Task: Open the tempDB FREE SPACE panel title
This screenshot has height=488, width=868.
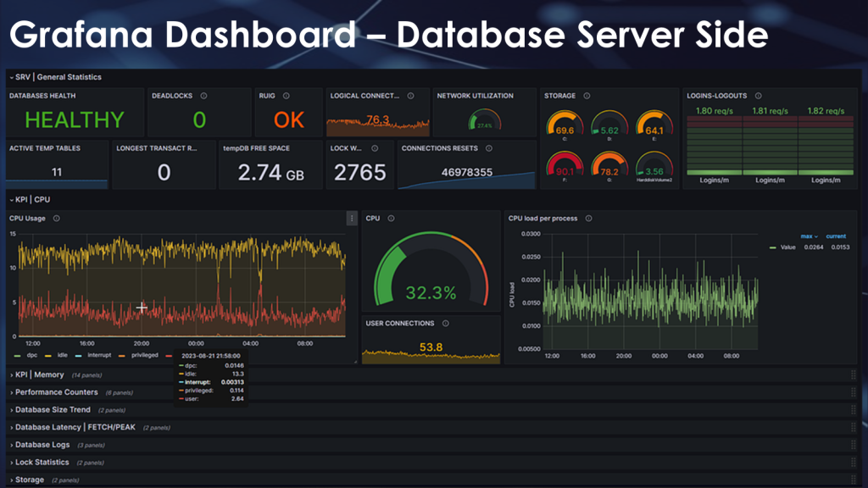Action: coord(256,148)
